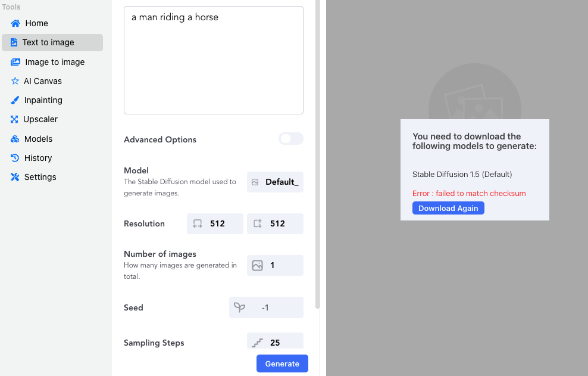The height and width of the screenshot is (376, 588).
Task: Click the Models cubes icon
Action: click(x=15, y=139)
